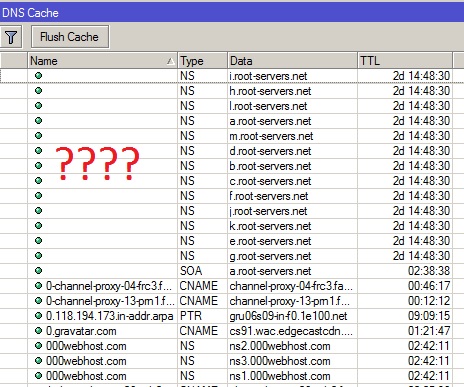Click status icon of ns1.000webhost.com row
Image resolution: width=464 pixels, height=387 pixels.
click(x=38, y=376)
